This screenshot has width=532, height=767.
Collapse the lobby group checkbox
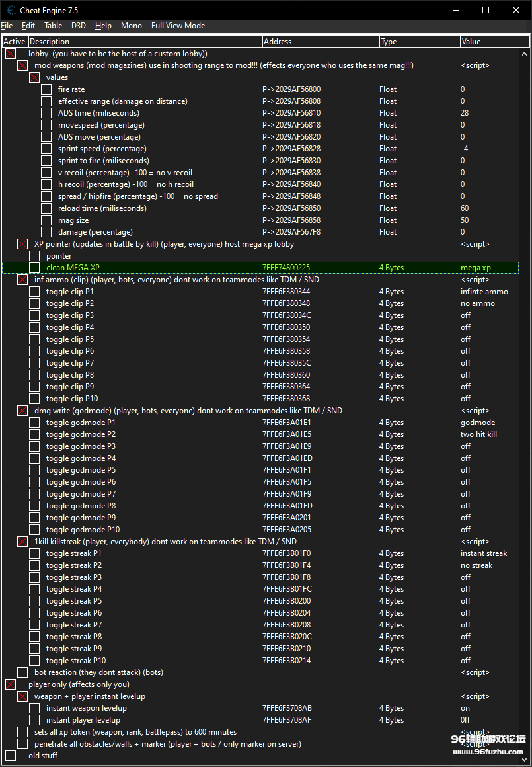[x=11, y=54]
